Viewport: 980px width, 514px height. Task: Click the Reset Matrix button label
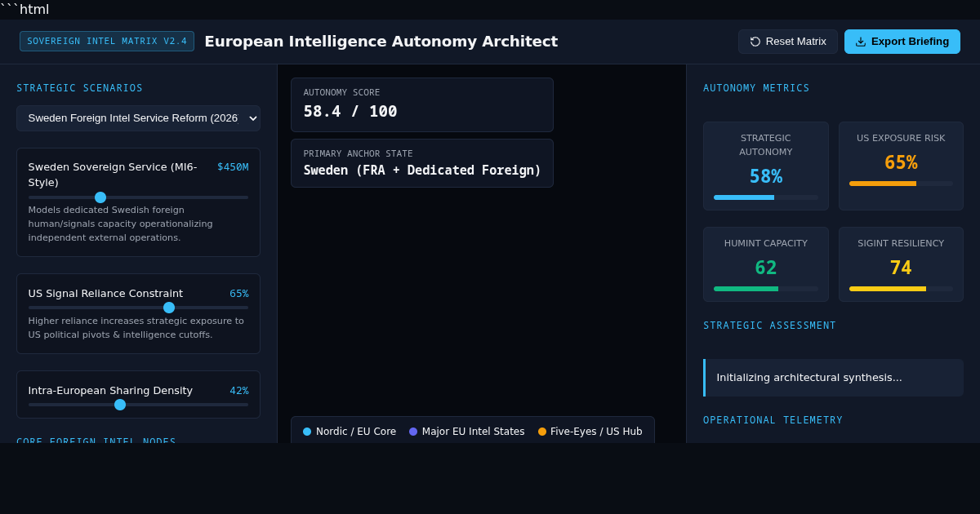(x=796, y=42)
